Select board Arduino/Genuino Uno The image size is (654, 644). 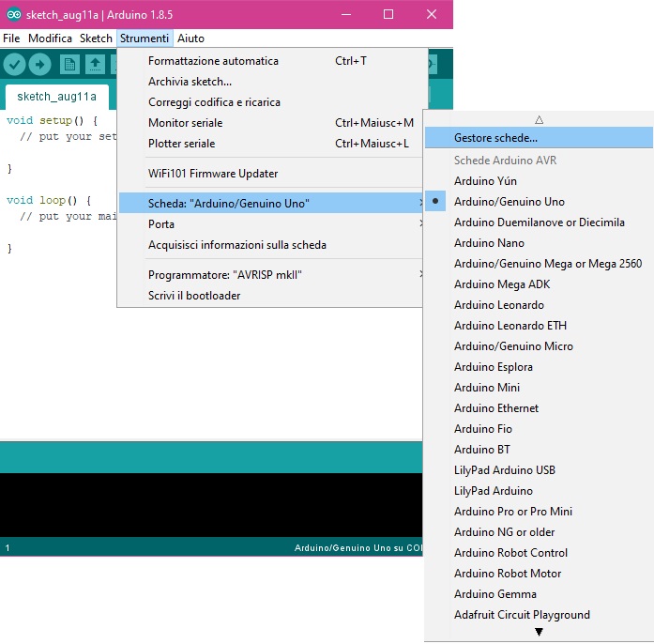click(539, 202)
